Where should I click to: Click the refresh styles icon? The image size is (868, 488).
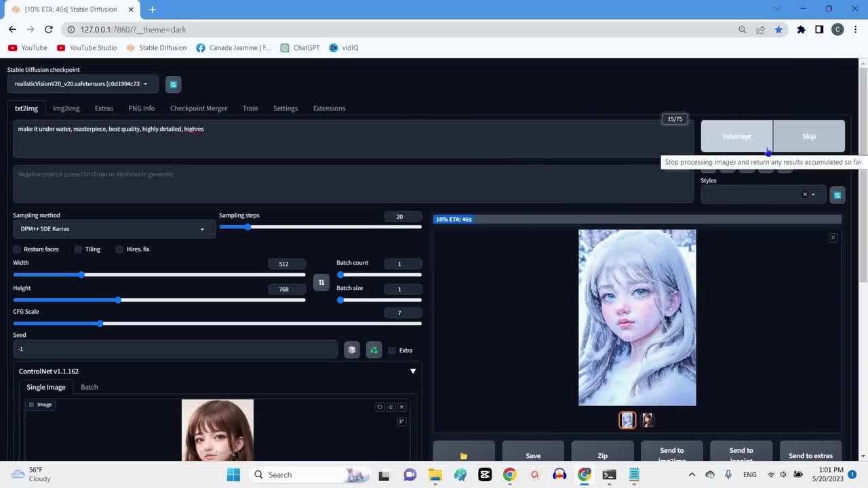837,195
